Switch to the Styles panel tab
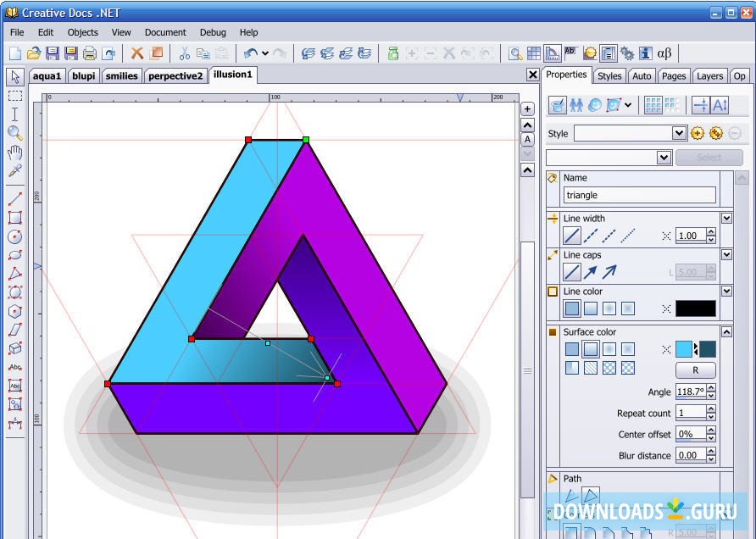756x539 pixels. click(609, 75)
